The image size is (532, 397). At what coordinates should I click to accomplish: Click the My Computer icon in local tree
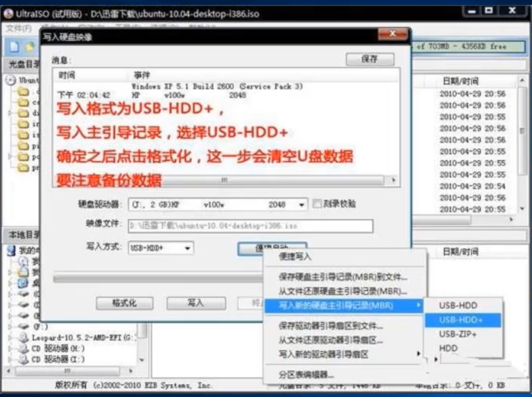(x=11, y=250)
